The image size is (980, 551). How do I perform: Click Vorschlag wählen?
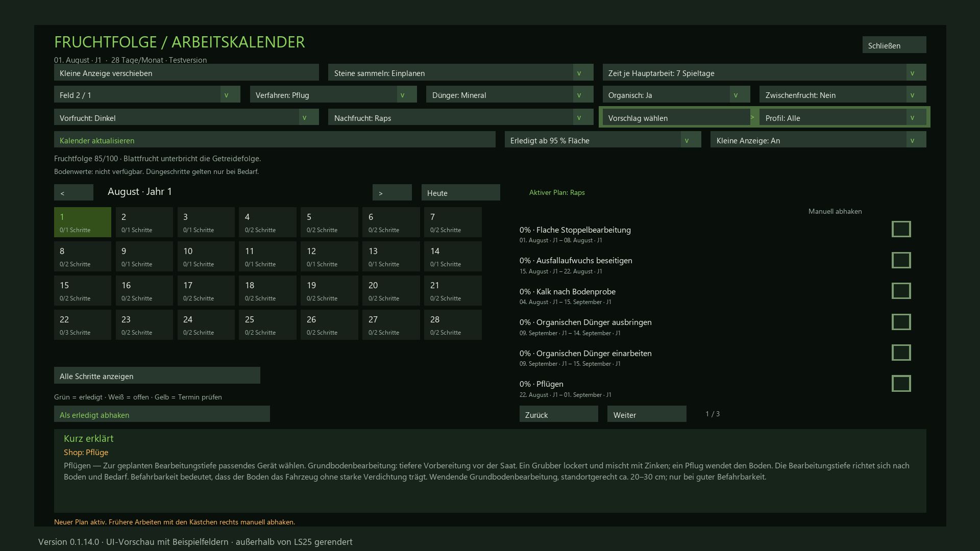[676, 117]
